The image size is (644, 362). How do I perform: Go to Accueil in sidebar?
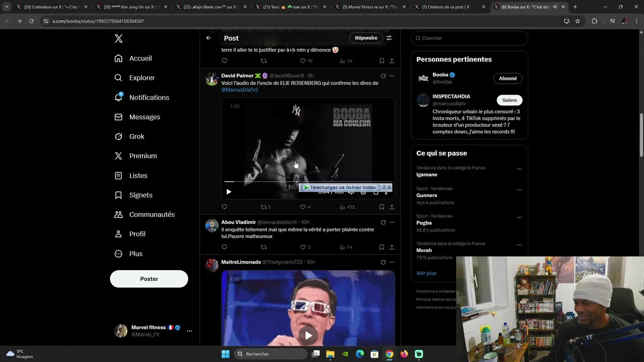click(x=133, y=58)
